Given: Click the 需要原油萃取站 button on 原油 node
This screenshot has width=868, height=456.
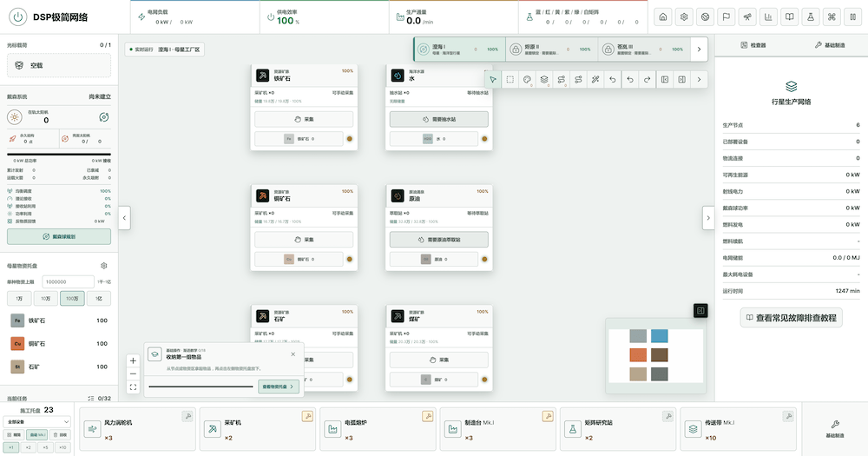Looking at the screenshot, I should tap(439, 240).
